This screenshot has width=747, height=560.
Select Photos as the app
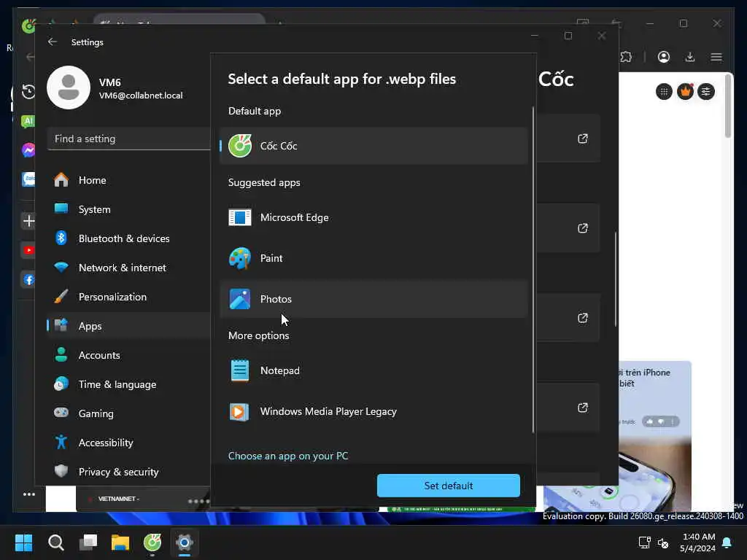pos(373,299)
